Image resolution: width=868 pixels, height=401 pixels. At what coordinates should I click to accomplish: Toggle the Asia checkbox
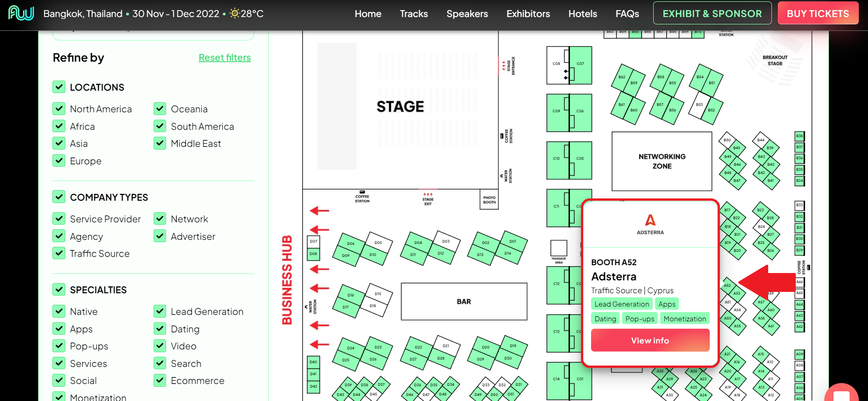click(59, 144)
